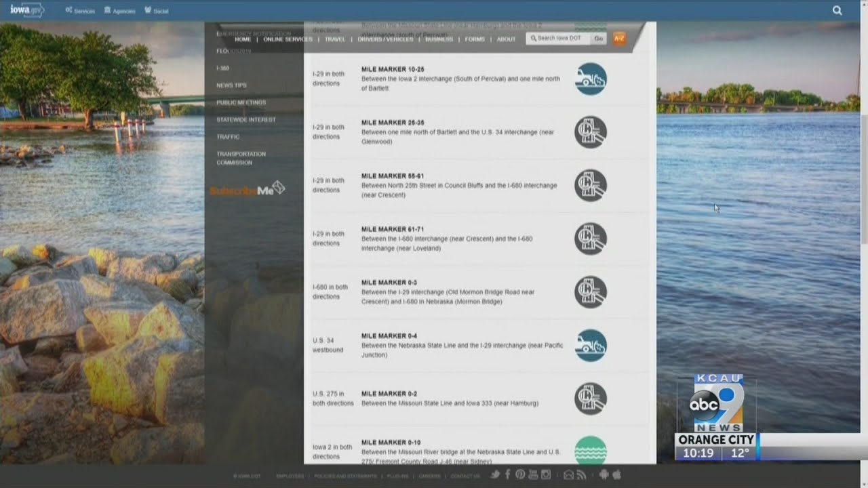Open the Services menu in the top bar
Screen dimensions: 868x488
pos(80,11)
